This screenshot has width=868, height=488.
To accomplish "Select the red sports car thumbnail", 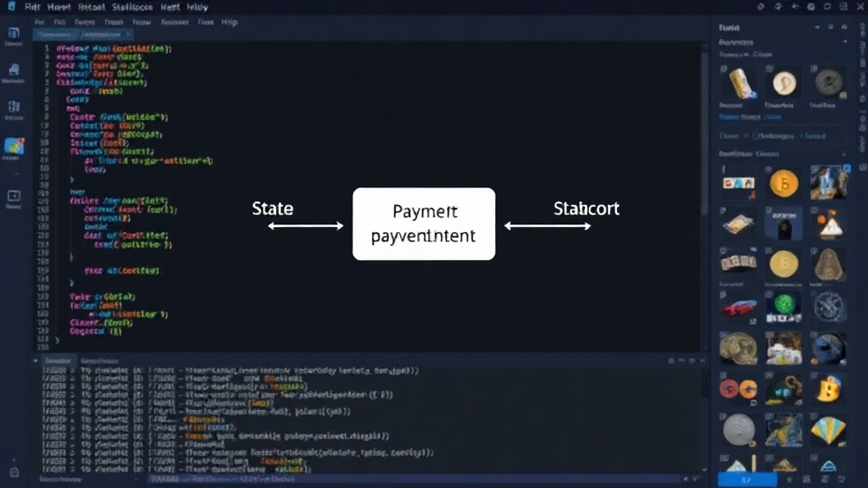I will pos(739,308).
